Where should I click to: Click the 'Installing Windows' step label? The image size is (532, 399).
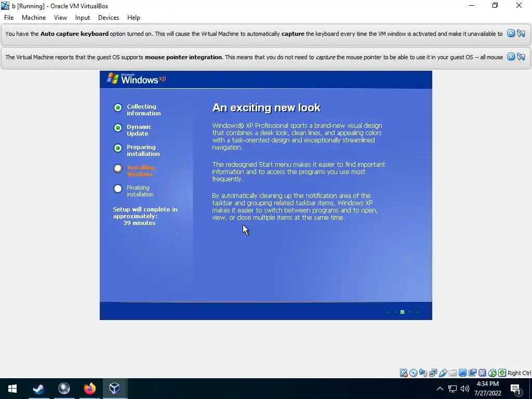[140, 170]
